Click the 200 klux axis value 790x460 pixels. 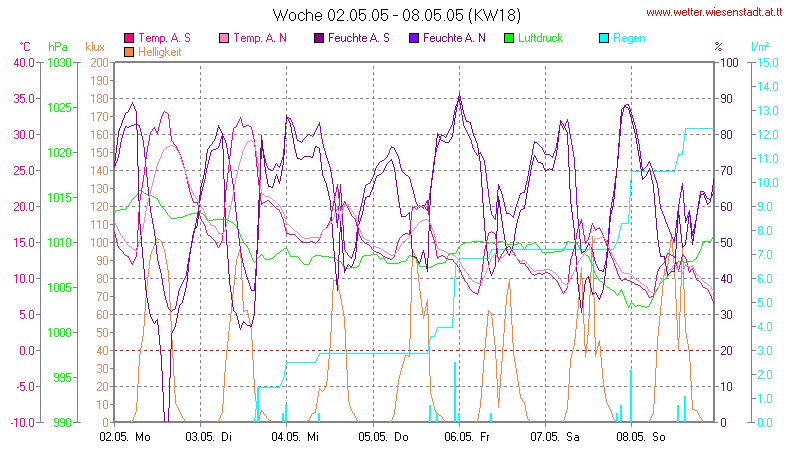(x=99, y=63)
